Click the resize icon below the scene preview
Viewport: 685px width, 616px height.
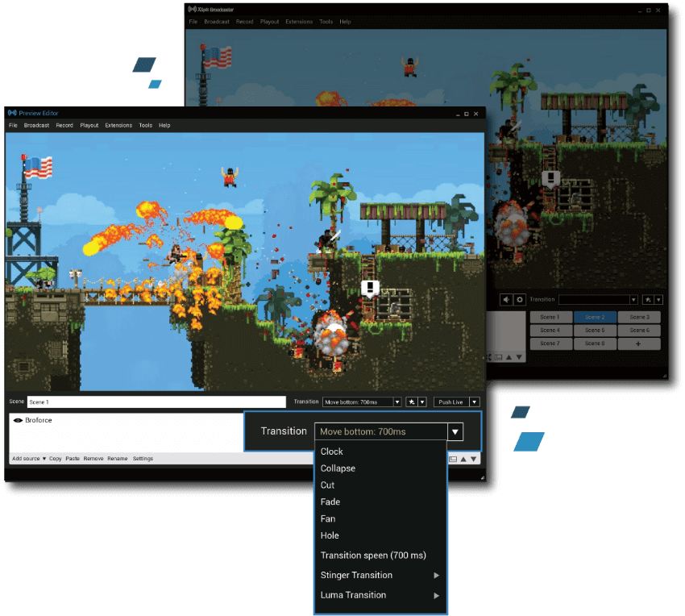tap(453, 460)
